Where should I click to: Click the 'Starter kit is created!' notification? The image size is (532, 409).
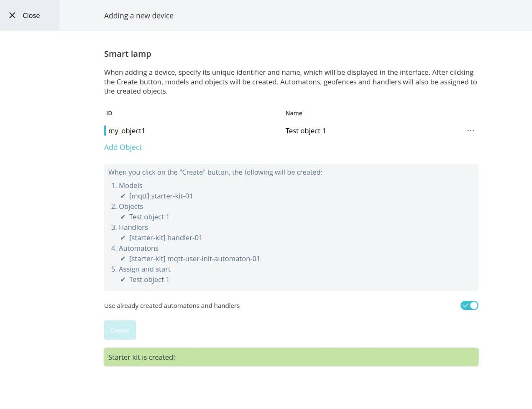pos(291,357)
